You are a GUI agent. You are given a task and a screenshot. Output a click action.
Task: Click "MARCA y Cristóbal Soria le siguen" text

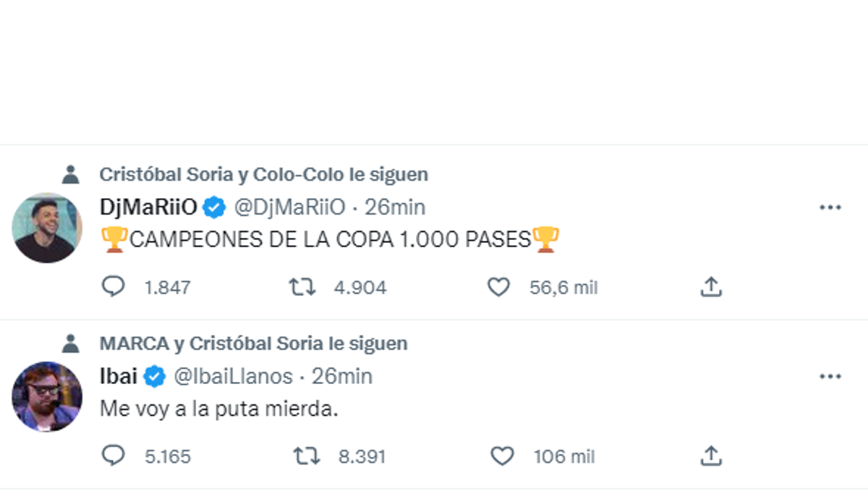pyautogui.click(x=253, y=343)
